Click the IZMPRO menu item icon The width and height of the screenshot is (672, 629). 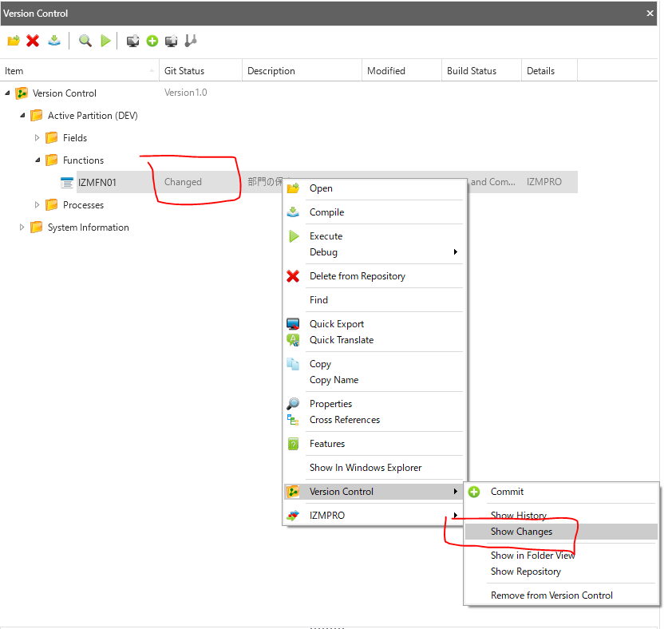293,516
